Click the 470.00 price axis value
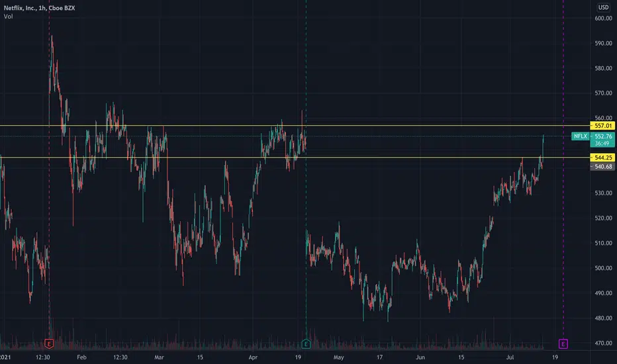617x364 pixels. point(603,343)
